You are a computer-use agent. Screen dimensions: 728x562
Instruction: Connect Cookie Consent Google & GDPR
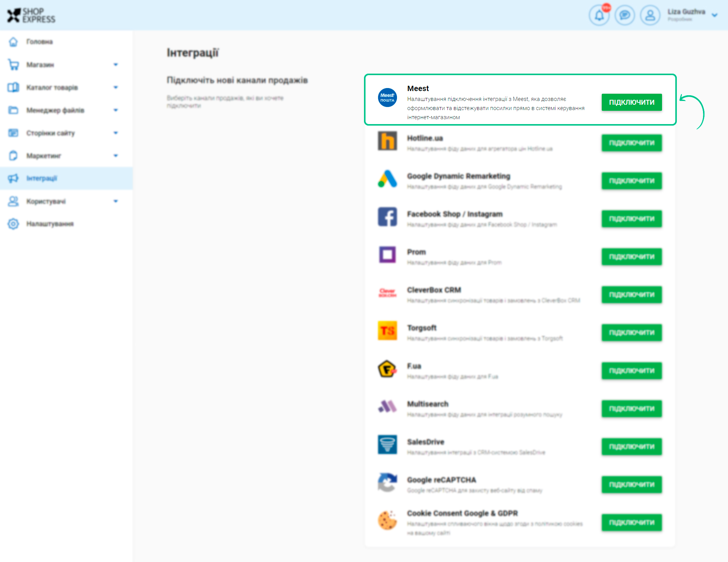pos(632,523)
